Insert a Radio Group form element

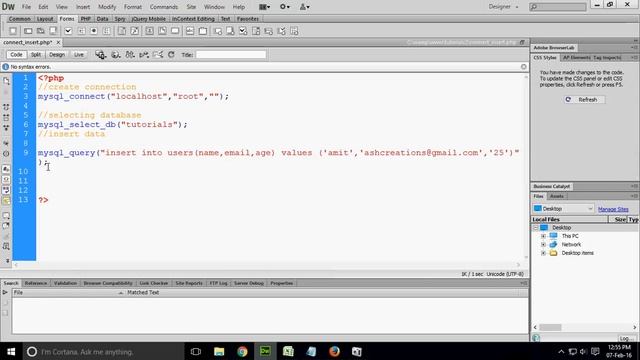point(107,31)
